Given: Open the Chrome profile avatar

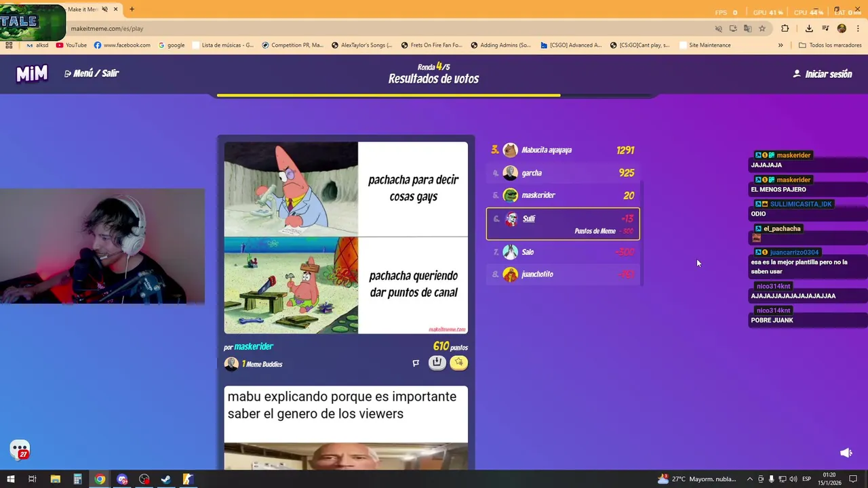Looking at the screenshot, I should 842,28.
